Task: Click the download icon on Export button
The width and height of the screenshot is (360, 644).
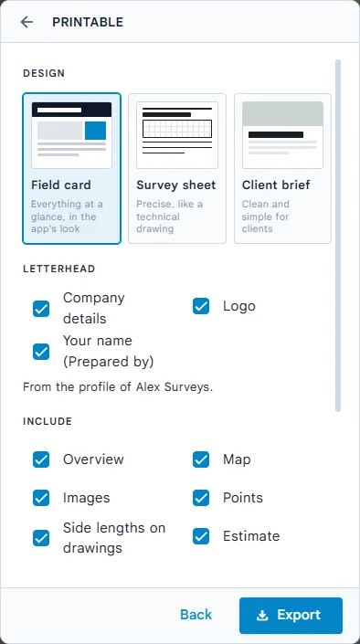Action: (262, 615)
